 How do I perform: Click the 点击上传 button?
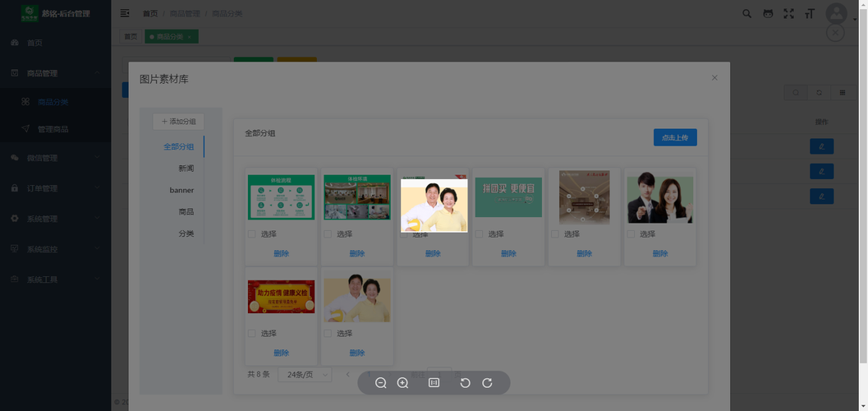pyautogui.click(x=675, y=137)
